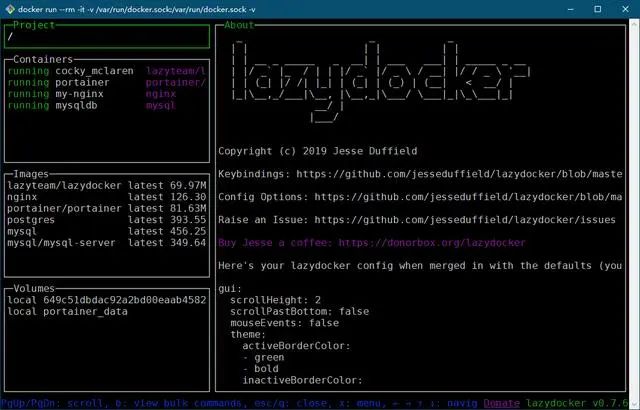Click the activeBorderColor config line
The height and width of the screenshot is (410, 640).
tap(296, 346)
